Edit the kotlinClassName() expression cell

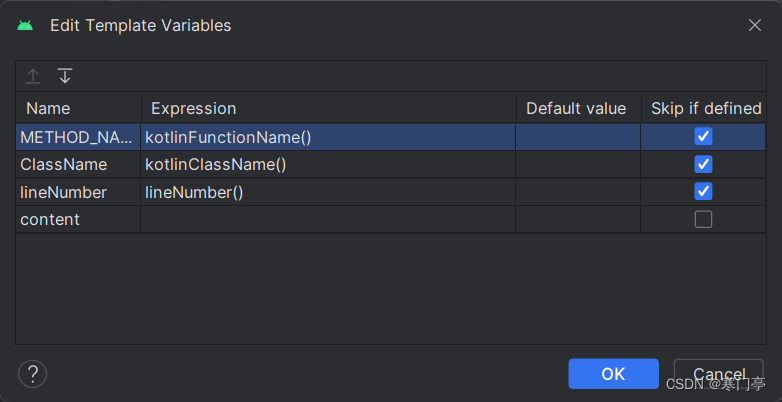tap(216, 164)
